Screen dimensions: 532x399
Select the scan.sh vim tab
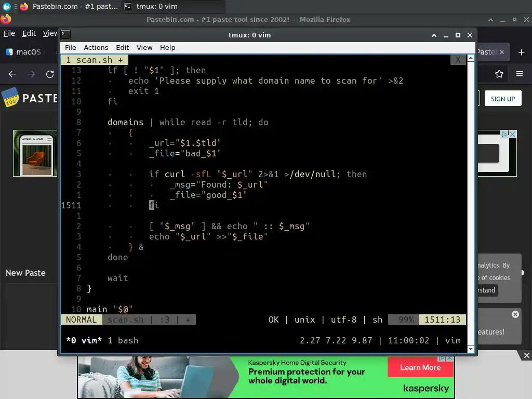[x=95, y=60]
